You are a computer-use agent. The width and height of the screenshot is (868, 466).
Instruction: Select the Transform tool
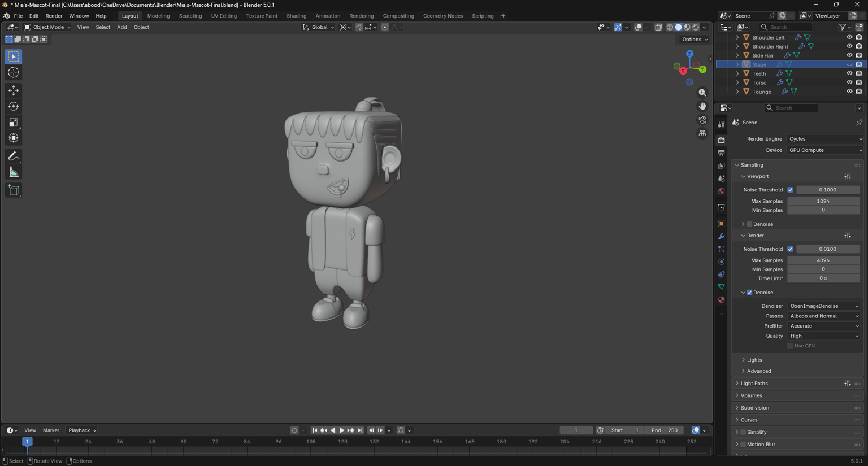14,138
